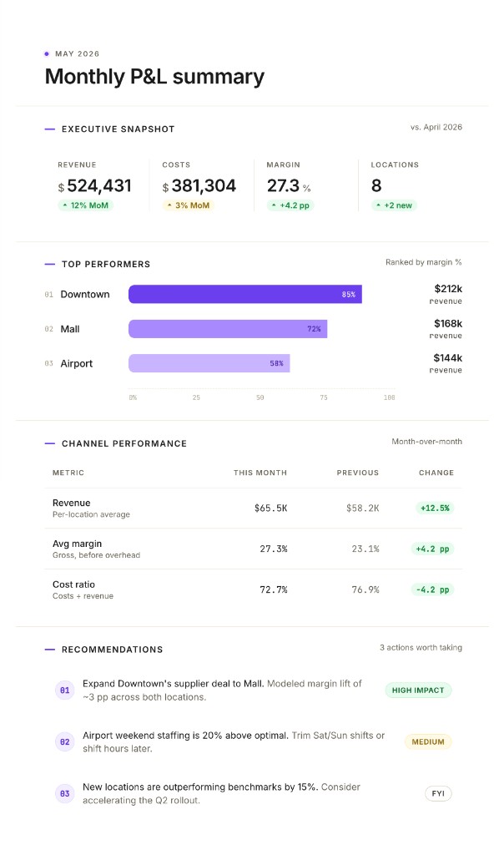Click the CHANGE column header
504x855 pixels.
(436, 473)
